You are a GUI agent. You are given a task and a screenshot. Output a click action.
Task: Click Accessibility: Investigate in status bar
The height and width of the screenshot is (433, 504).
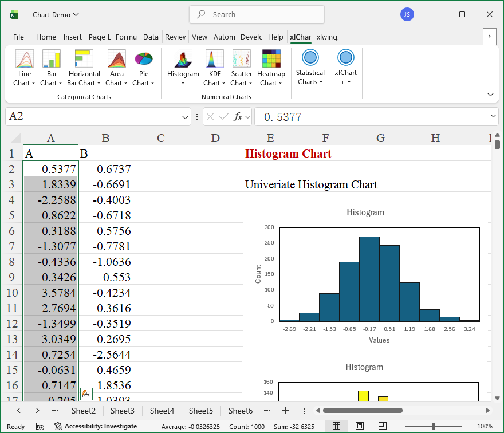pos(96,426)
